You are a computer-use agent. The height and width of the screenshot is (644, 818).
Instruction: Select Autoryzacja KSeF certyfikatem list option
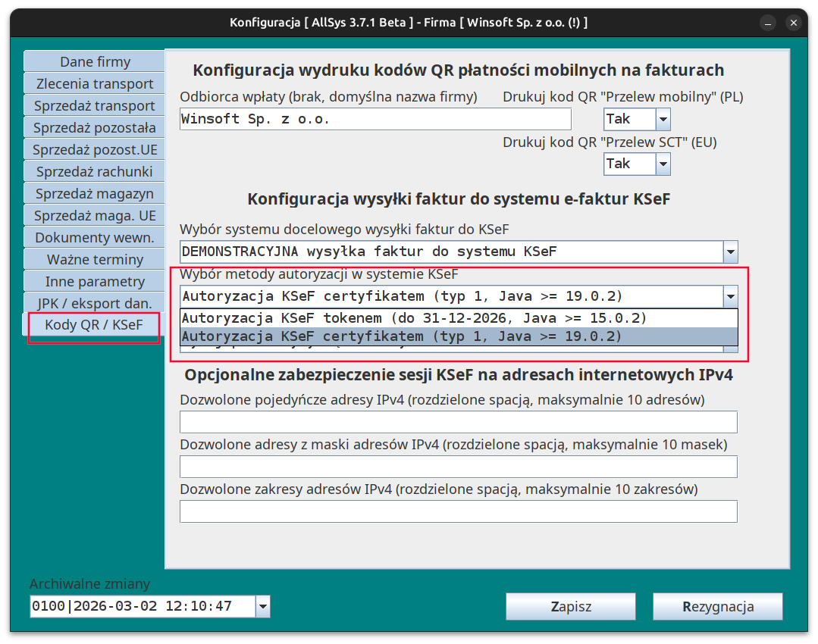413,336
